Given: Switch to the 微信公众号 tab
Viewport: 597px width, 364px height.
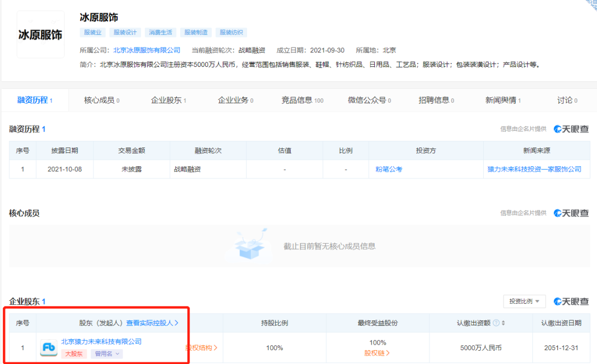Looking at the screenshot, I should coord(369,101).
